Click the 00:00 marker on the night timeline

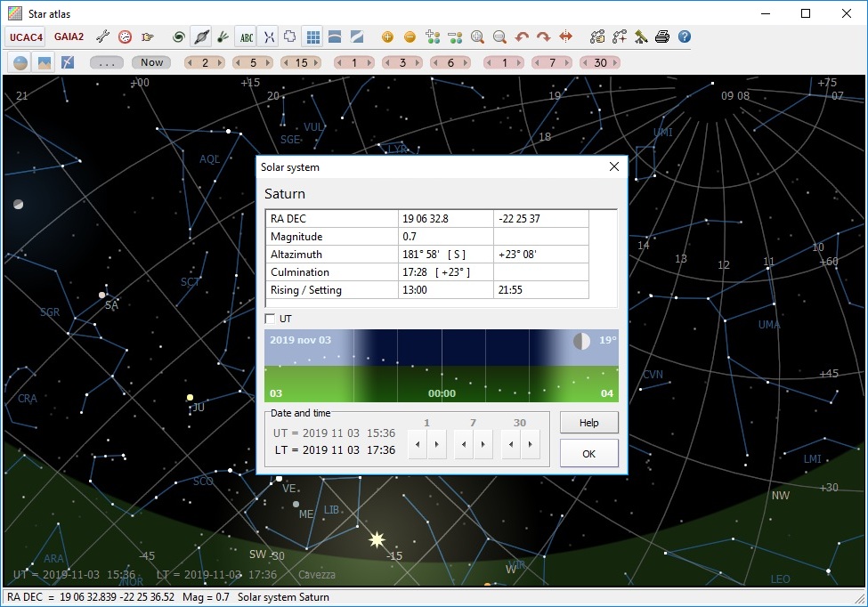442,393
